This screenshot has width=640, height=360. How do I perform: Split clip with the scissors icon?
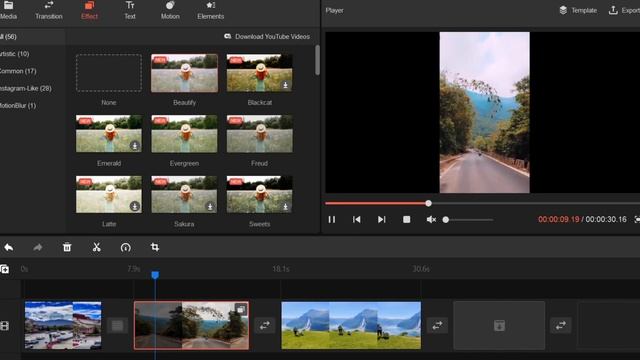96,247
